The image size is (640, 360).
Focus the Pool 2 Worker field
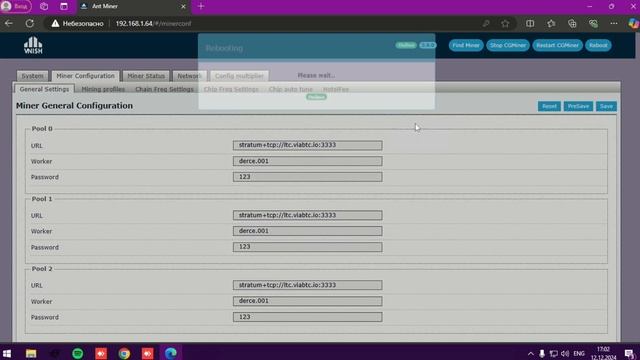307,301
